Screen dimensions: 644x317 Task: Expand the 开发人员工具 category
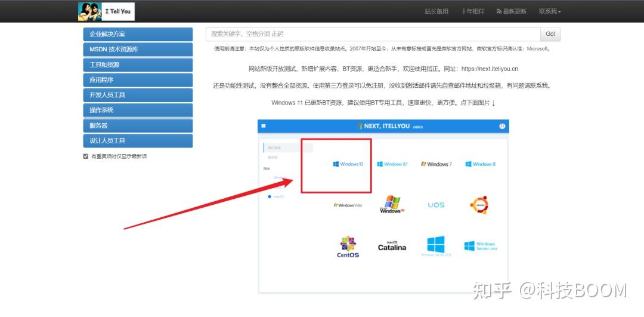(x=138, y=95)
